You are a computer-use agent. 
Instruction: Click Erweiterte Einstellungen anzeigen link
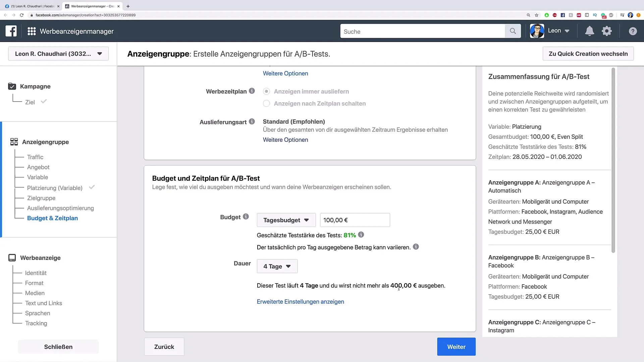point(300,301)
